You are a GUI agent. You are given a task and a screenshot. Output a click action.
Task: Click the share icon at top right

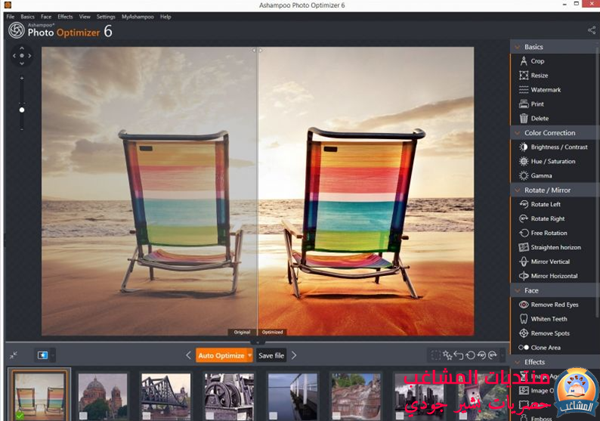click(591, 30)
